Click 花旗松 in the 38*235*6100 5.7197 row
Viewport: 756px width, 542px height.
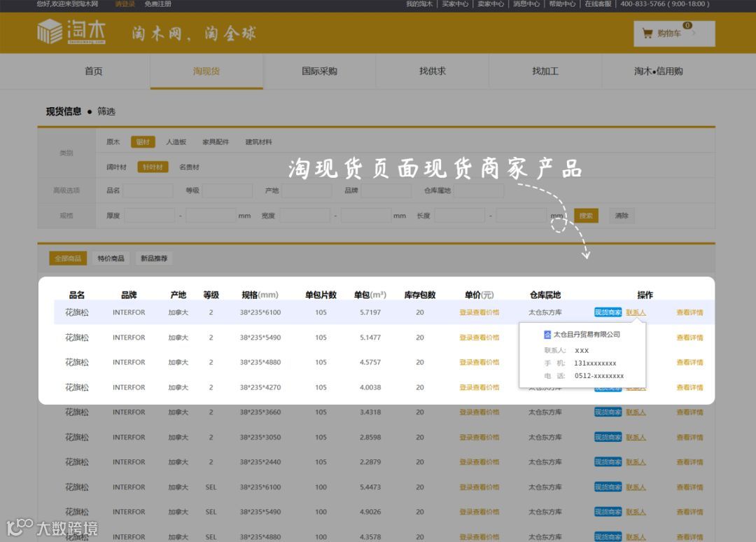point(77,312)
